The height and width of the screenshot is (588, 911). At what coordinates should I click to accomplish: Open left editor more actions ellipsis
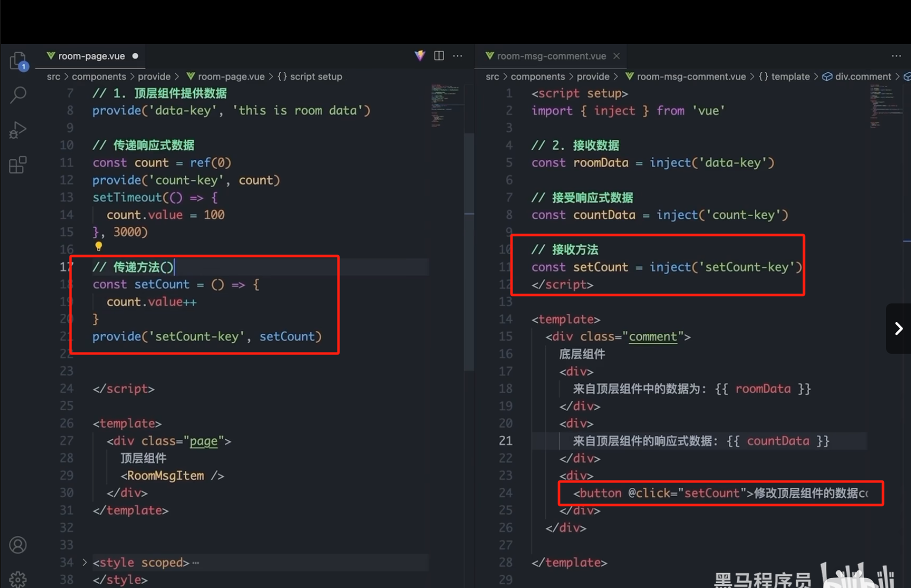coord(457,55)
